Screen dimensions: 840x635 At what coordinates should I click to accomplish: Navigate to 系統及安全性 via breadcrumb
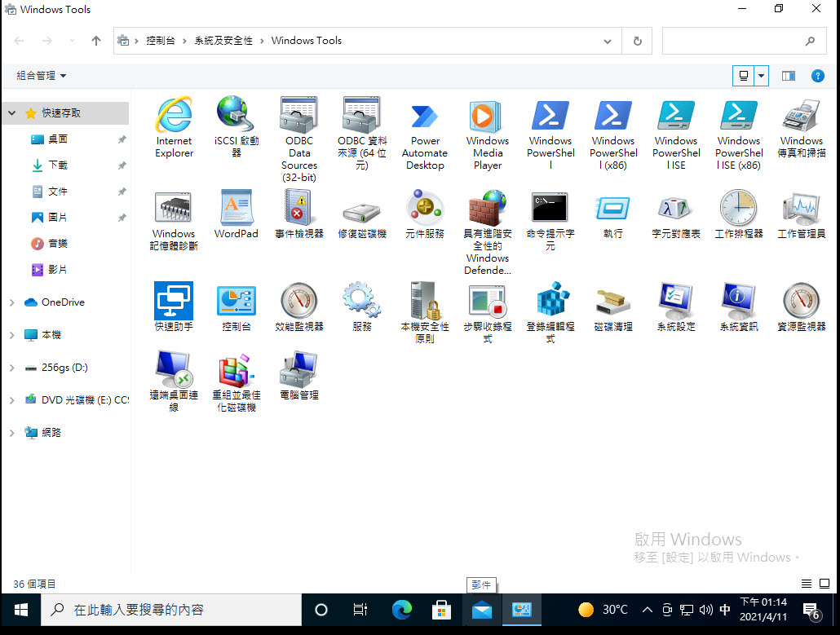(222, 40)
